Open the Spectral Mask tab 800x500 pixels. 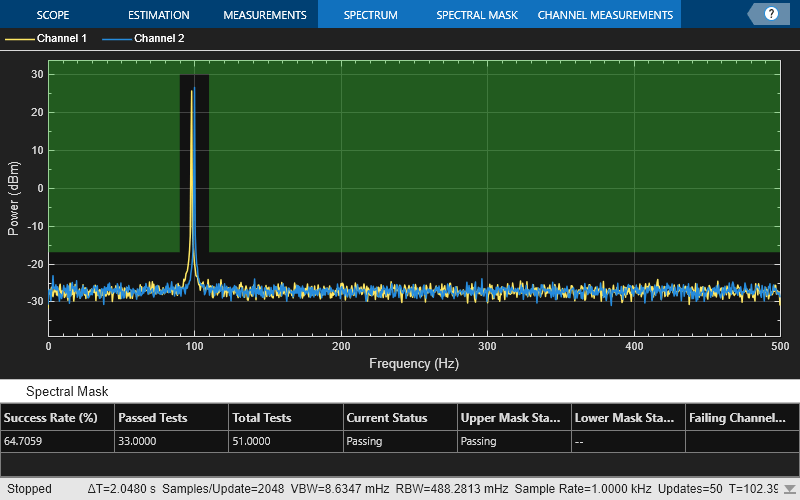477,15
